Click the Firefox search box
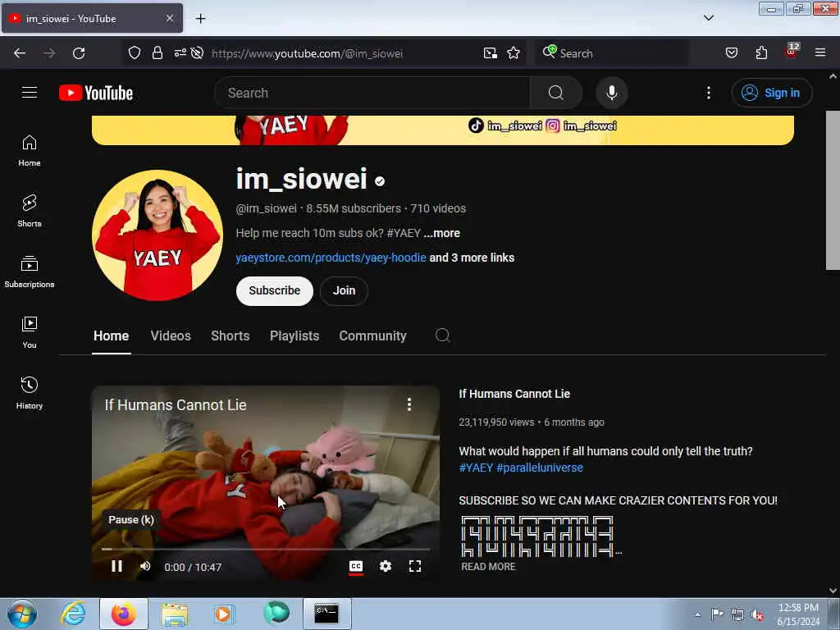 612,53
